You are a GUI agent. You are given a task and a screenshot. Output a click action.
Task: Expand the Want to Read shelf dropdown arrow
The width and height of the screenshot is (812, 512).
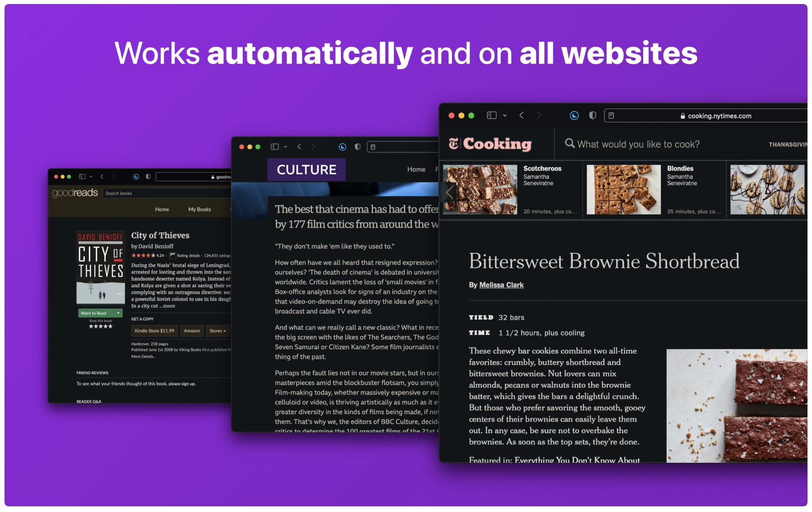(118, 313)
